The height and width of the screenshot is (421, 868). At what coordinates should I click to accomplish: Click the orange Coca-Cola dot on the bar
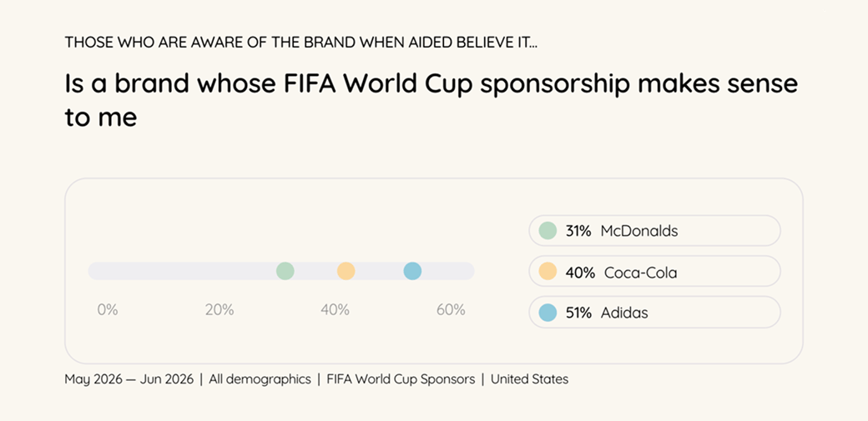[346, 271]
